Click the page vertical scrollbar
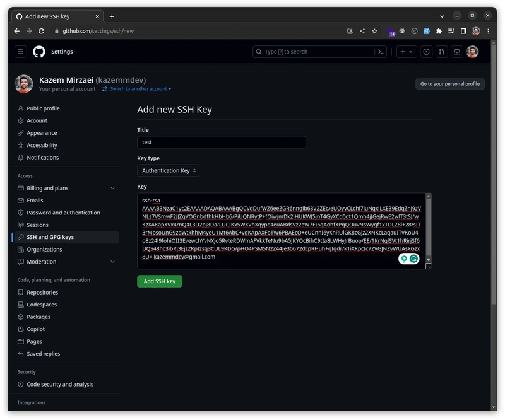Viewport: 505px width, 420px height. point(494,175)
